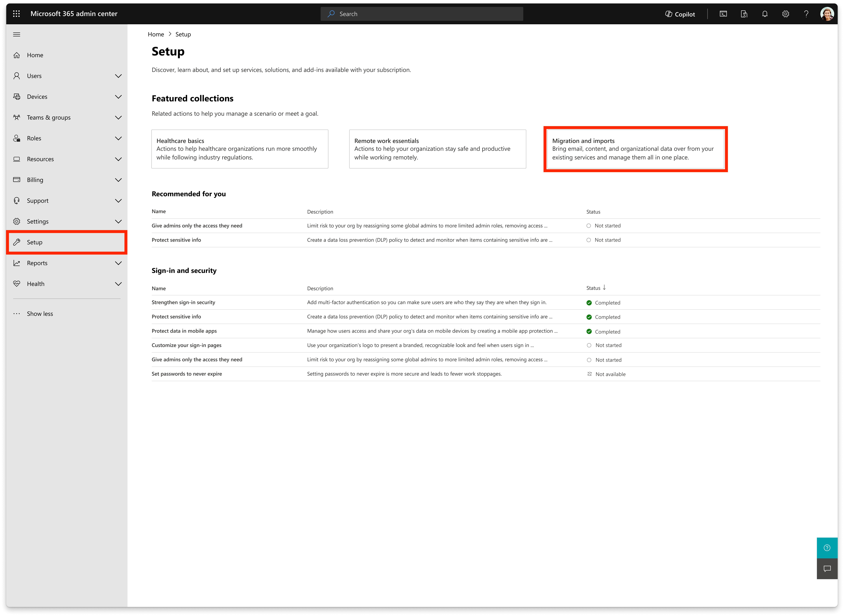Image resolution: width=844 pixels, height=616 pixels.
Task: Click the Billing card icon in the sidebar
Action: point(17,180)
